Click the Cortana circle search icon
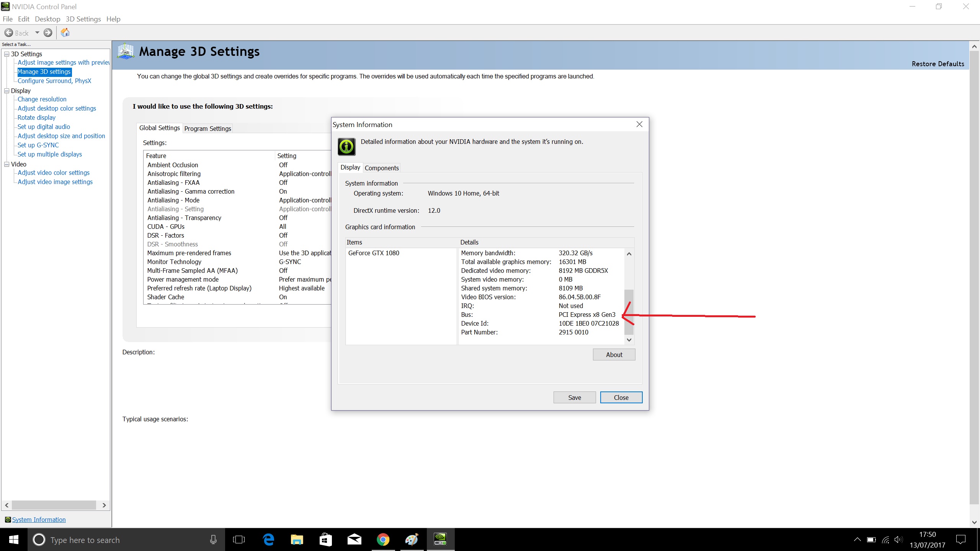Image resolution: width=980 pixels, height=551 pixels. point(39,540)
